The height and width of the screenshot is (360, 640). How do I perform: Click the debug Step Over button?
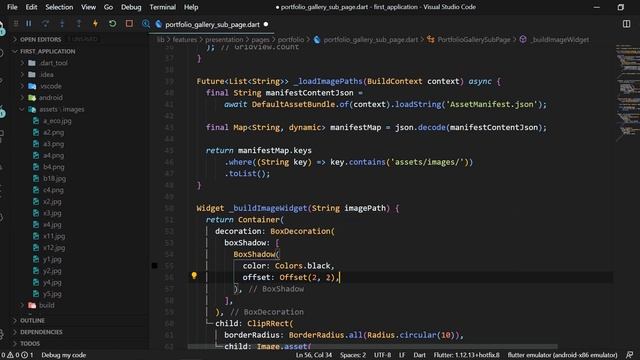(45, 24)
